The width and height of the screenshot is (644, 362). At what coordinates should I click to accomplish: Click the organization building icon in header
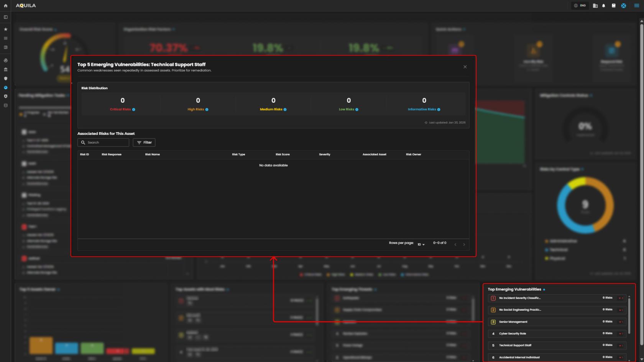[595, 6]
